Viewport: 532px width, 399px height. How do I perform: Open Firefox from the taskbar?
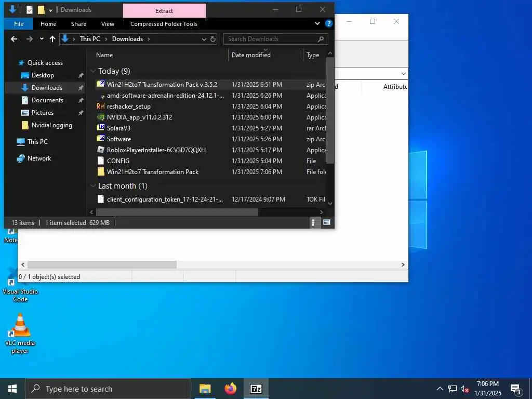point(231,389)
